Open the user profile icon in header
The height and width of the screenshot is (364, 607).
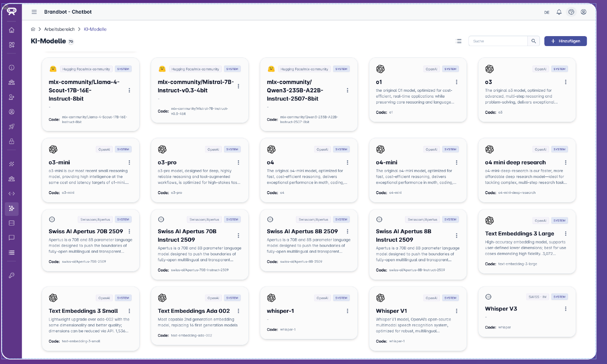[x=583, y=12]
